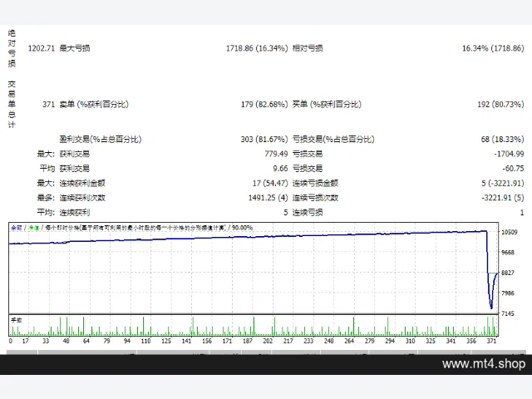Image resolution: width=532 pixels, height=399 pixels.
Task: Click short positions value 179 (82.68%)
Action: pyautogui.click(x=264, y=104)
